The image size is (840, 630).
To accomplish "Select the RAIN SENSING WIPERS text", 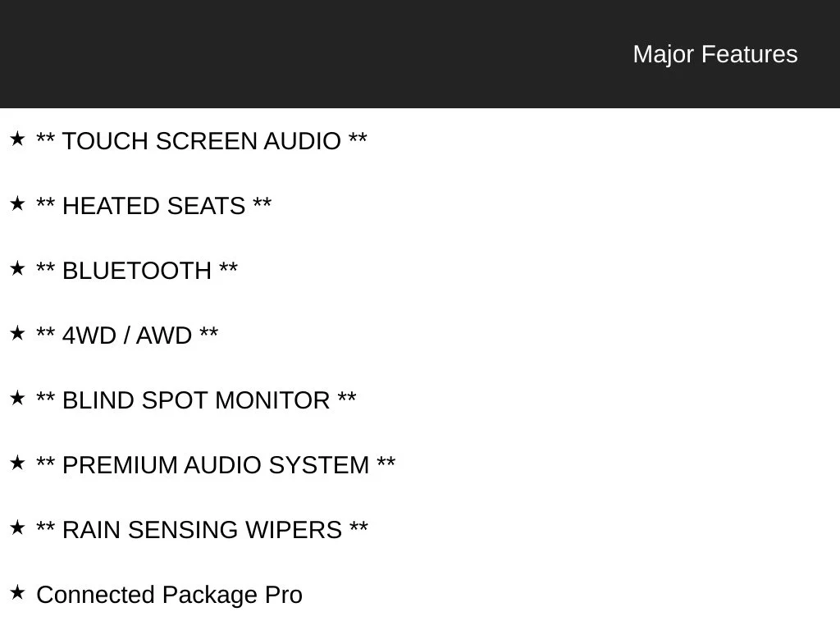I will tap(202, 531).
